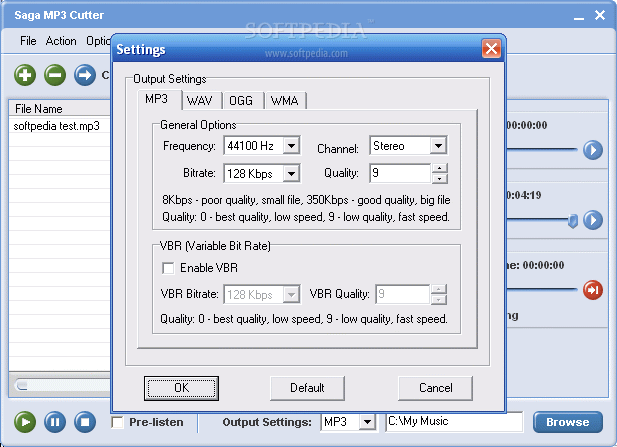Image resolution: width=617 pixels, height=447 pixels.
Task: Increase Quality with the up arrow
Action: click(440, 169)
